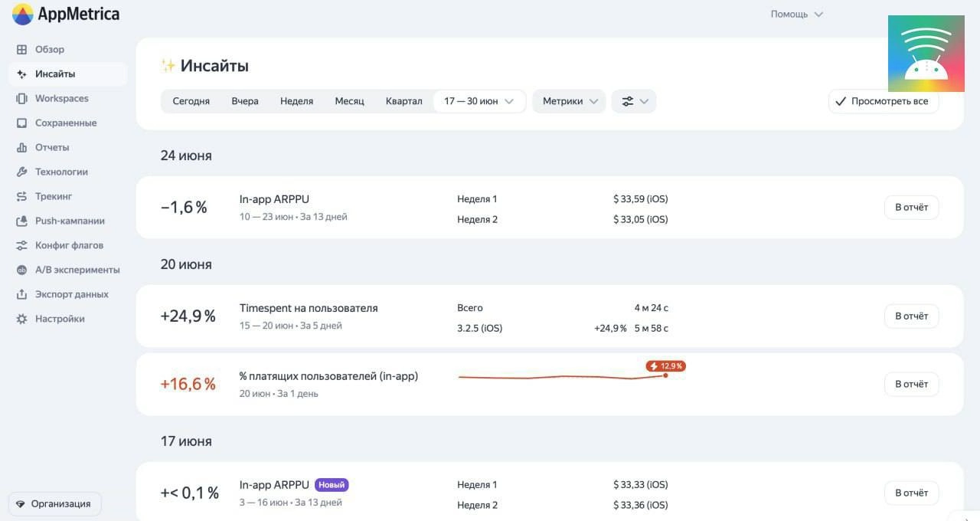Open the A/B эксперименты icon
This screenshot has height=521, width=980.
[21, 270]
